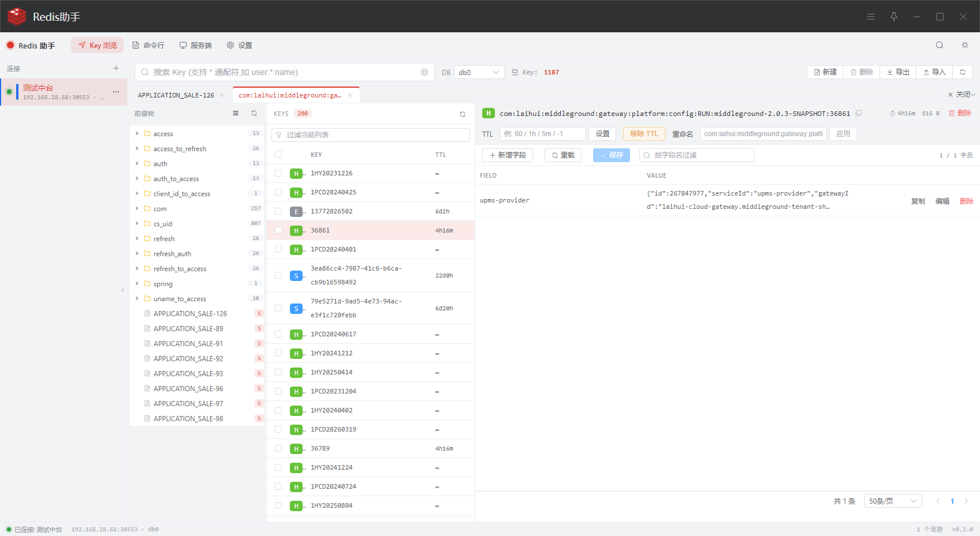Click 复制 for the upms-provider field
The height and width of the screenshot is (536, 980).
coord(918,201)
